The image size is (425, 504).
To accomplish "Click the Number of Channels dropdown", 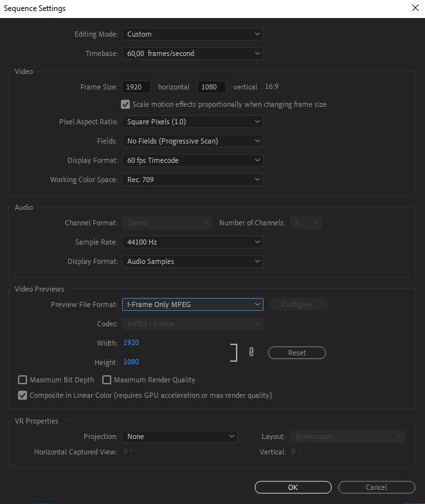I will pyautogui.click(x=306, y=223).
